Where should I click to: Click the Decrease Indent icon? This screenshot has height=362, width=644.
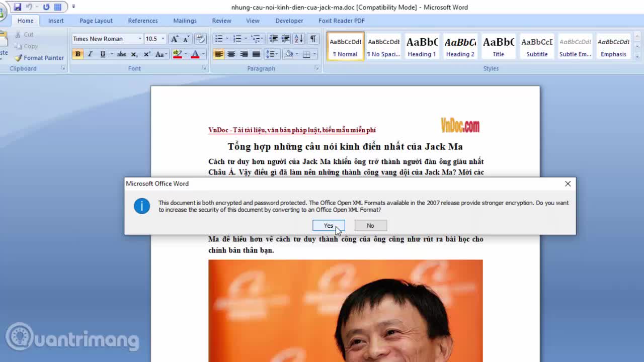point(273,39)
